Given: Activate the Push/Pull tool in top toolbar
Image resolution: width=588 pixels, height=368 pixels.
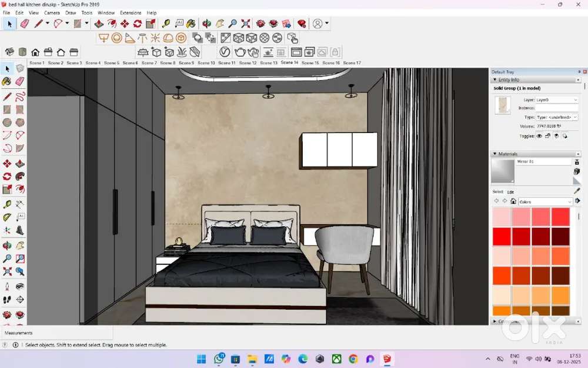Looking at the screenshot, I should coord(99,24).
